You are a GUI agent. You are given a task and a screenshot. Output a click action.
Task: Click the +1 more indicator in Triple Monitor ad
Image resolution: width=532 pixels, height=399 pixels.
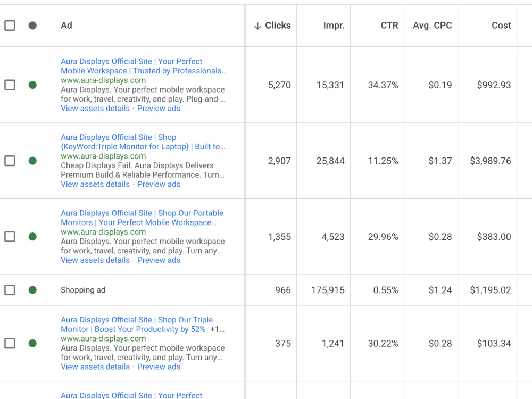(x=217, y=329)
